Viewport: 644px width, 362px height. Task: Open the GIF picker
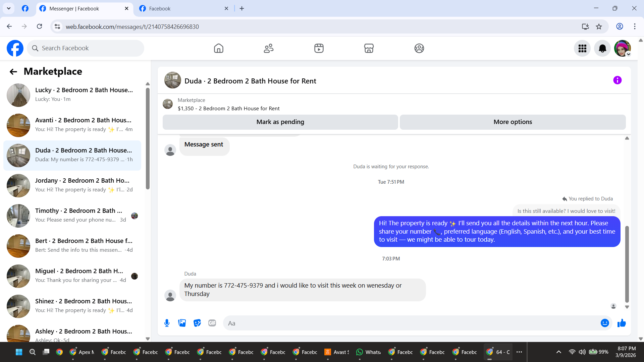212,323
